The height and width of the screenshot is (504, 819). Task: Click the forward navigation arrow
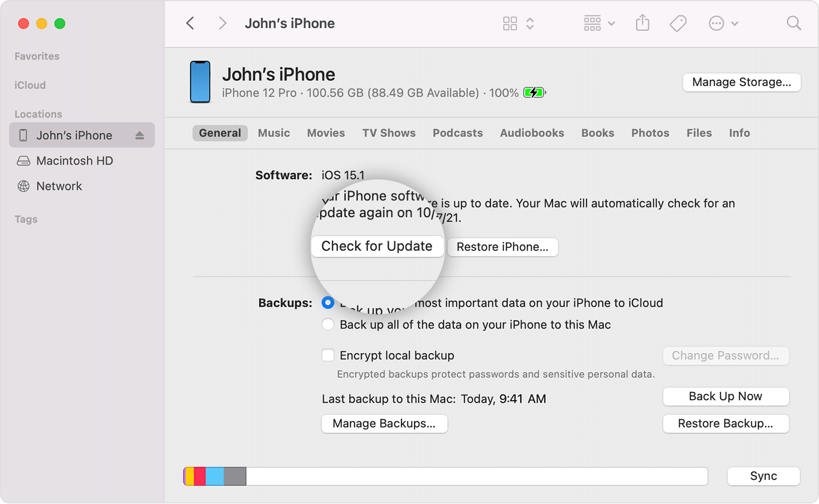click(x=223, y=23)
